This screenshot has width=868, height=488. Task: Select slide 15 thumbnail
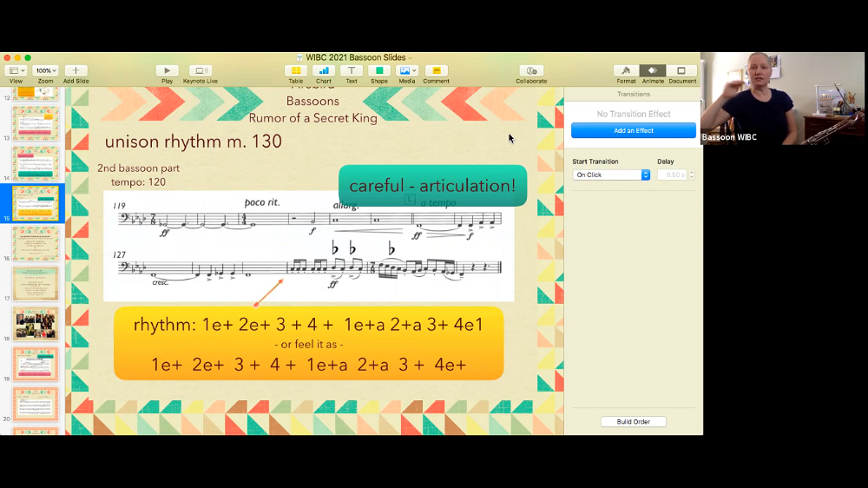coord(36,203)
